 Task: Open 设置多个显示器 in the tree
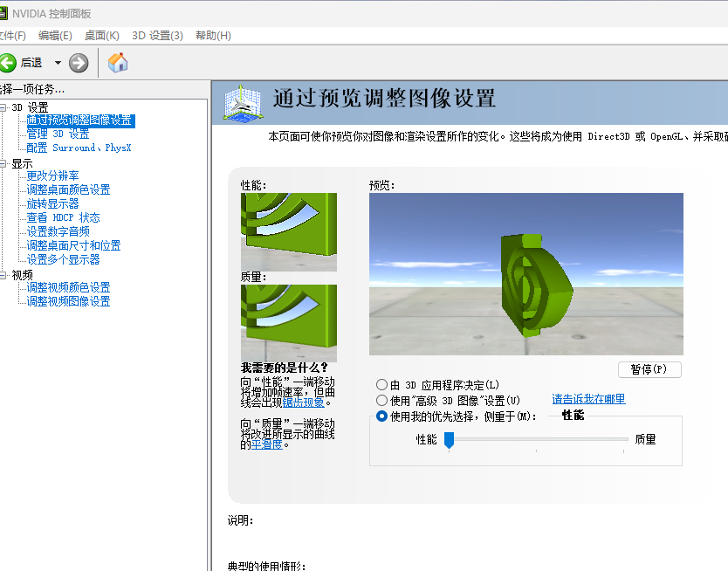click(63, 259)
